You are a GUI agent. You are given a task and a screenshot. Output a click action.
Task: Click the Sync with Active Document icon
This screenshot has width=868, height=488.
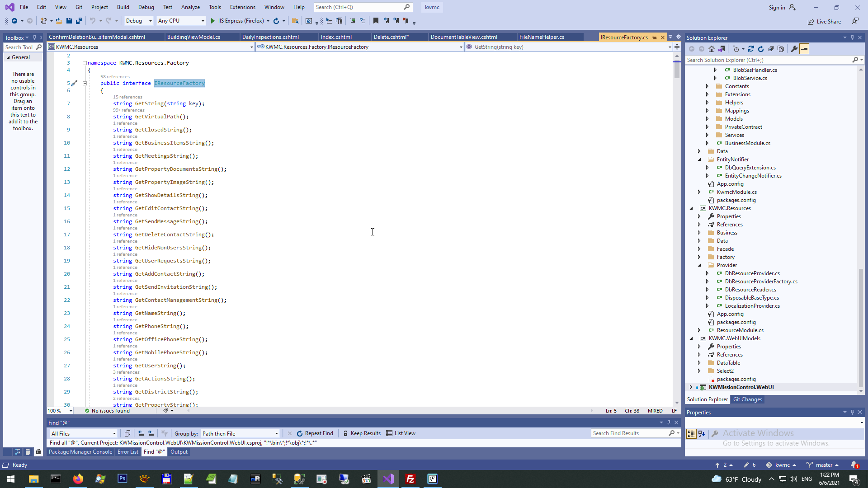(751, 49)
